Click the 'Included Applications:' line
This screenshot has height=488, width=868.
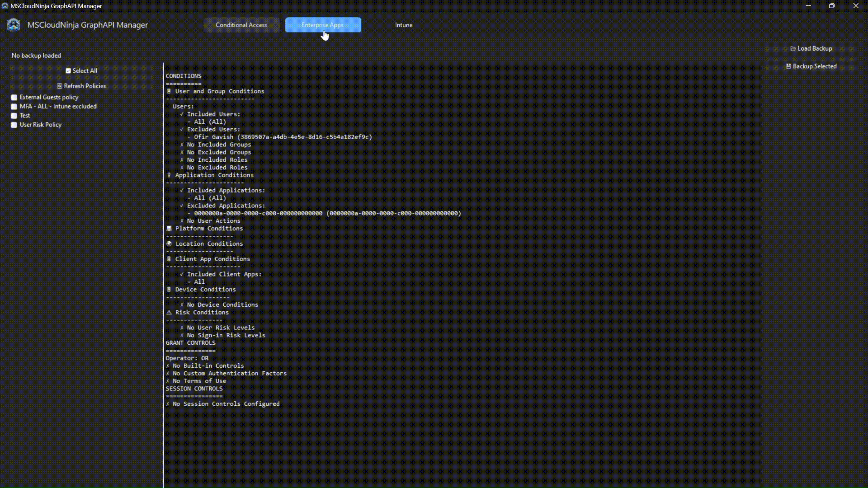coord(222,191)
